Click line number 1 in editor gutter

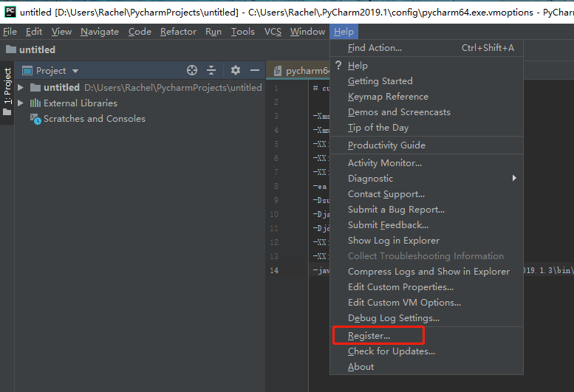pos(276,89)
